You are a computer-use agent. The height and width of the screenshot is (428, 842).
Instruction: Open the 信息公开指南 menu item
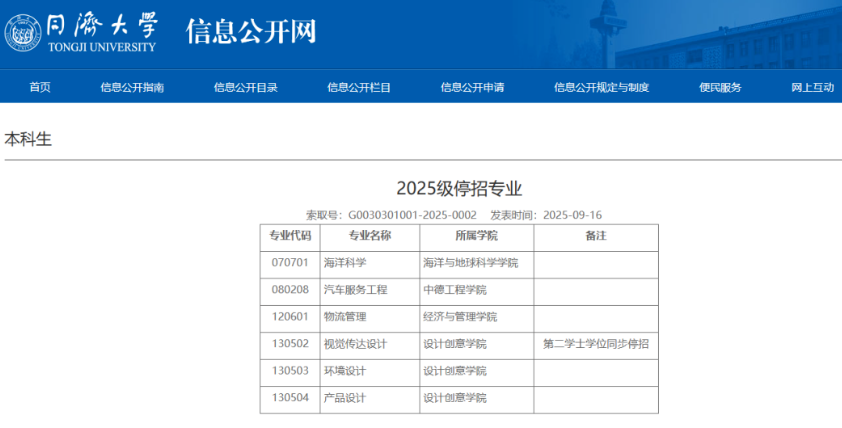[x=132, y=87]
